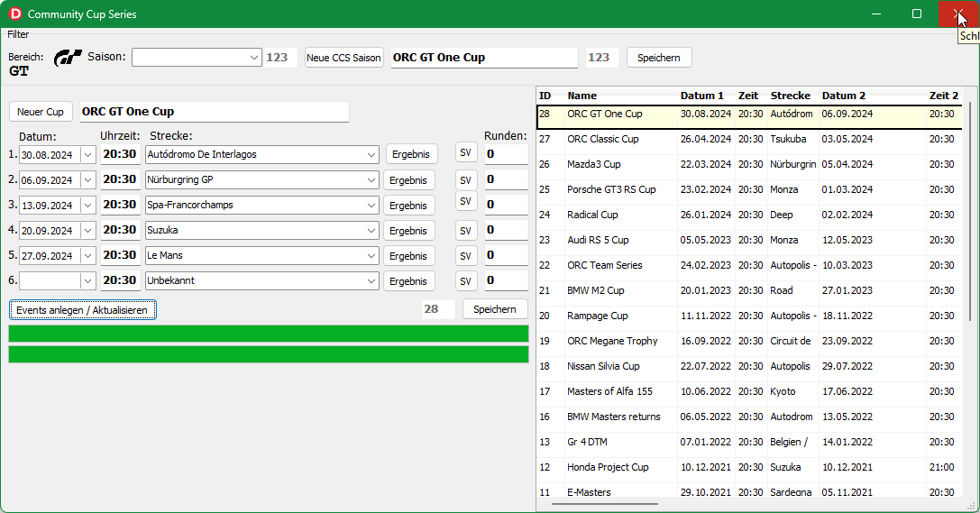This screenshot has height=513, width=980.
Task: Click the Speichern button next to season name
Action: point(659,58)
